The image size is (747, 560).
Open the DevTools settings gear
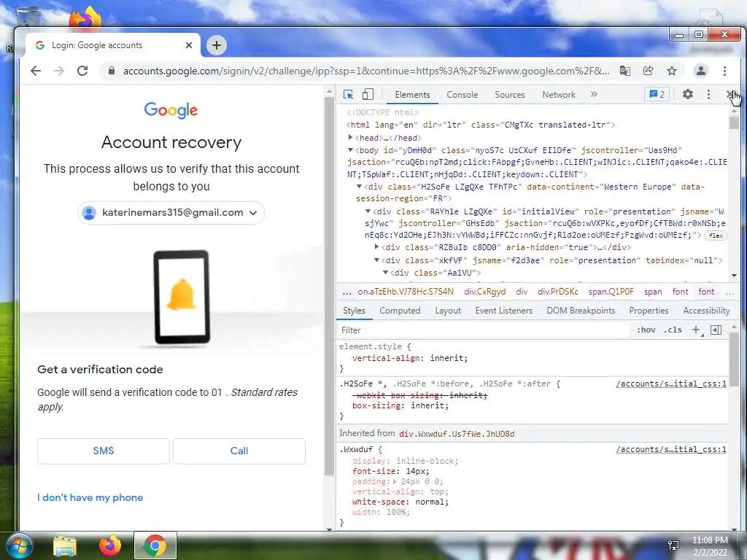point(687,94)
